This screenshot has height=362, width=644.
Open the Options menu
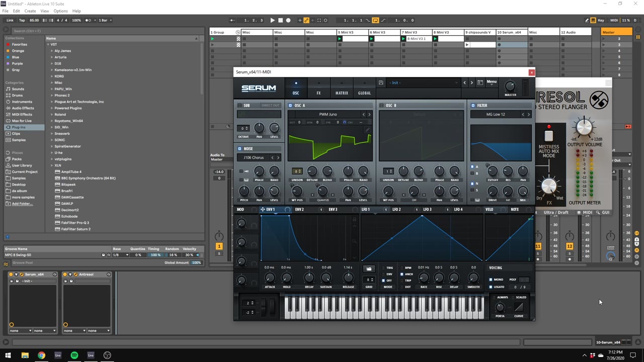pos(60,11)
